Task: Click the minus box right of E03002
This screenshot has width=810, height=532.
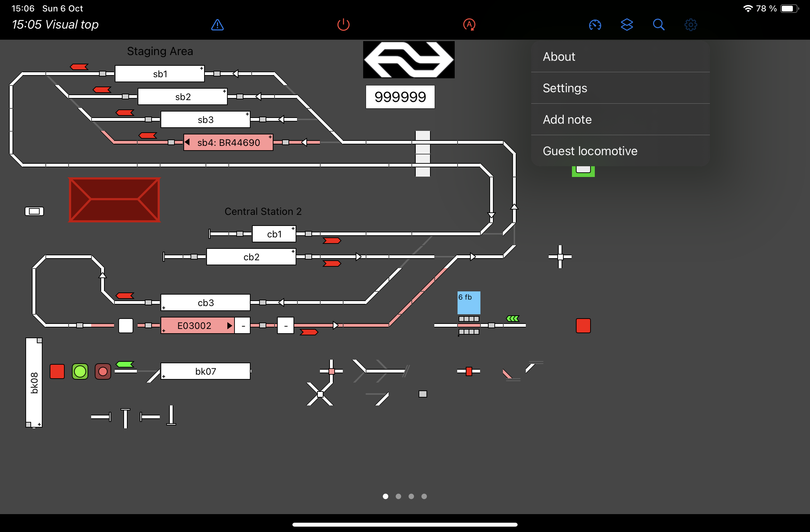Action: (243, 326)
